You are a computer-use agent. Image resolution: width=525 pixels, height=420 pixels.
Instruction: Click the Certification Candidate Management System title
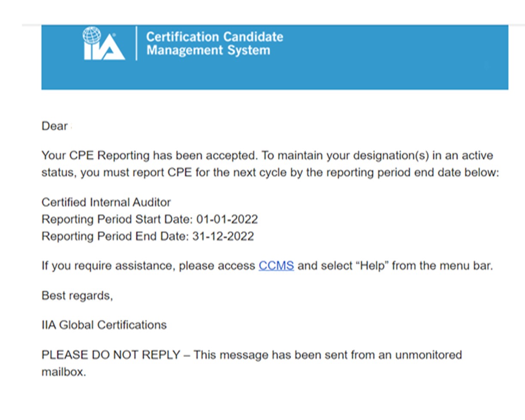[x=214, y=37]
